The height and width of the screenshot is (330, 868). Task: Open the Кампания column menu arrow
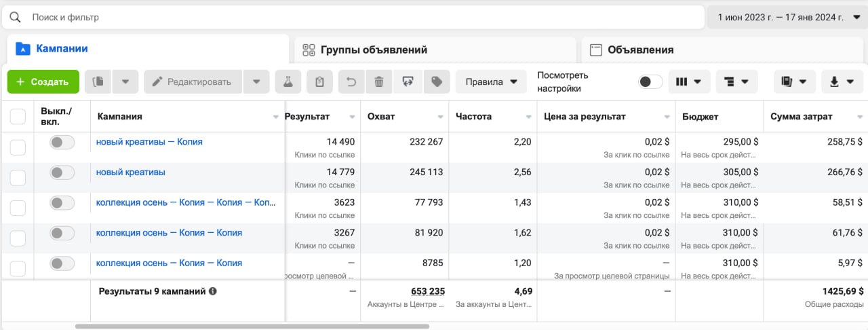click(x=276, y=117)
